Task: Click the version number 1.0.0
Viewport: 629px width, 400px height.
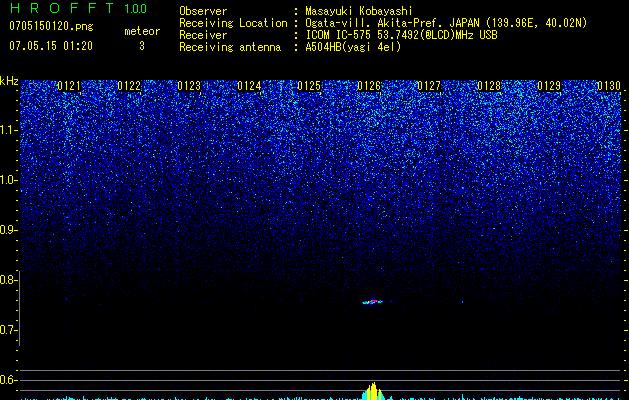Action: click(x=136, y=9)
